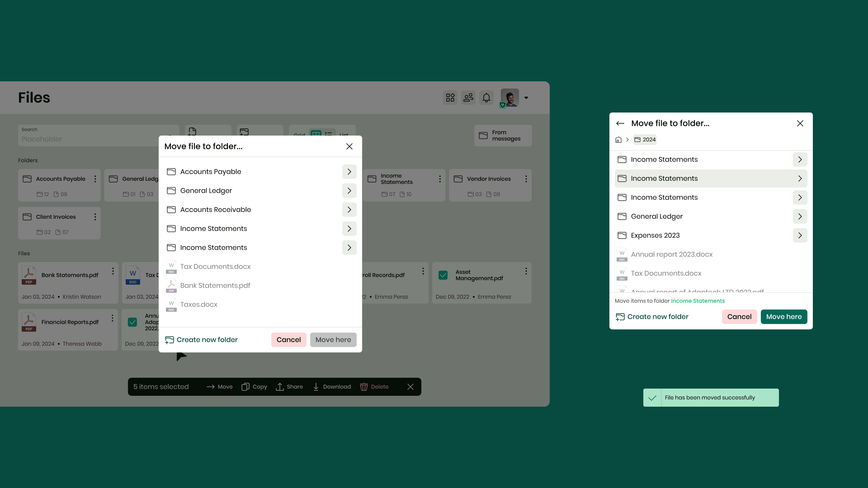The width and height of the screenshot is (868, 488).
Task: Uncheck the Annual report file checkbox
Action: click(132, 322)
